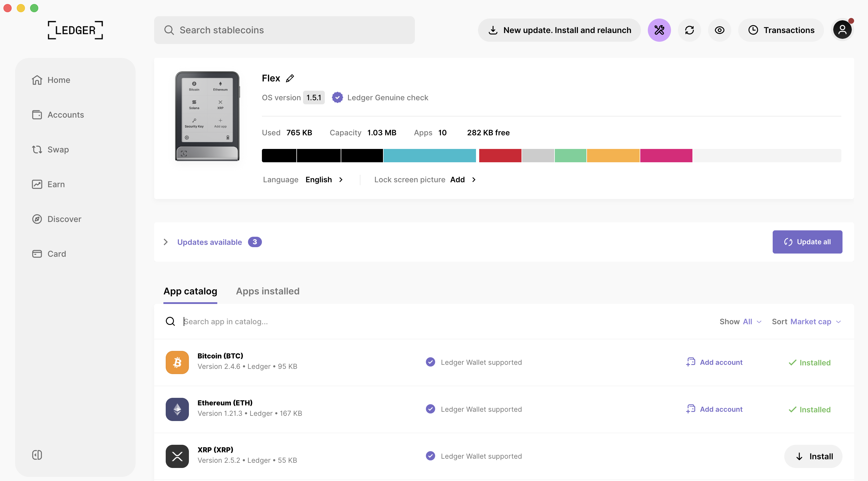
Task: Click the Installed status for Bitcoin
Action: point(809,362)
